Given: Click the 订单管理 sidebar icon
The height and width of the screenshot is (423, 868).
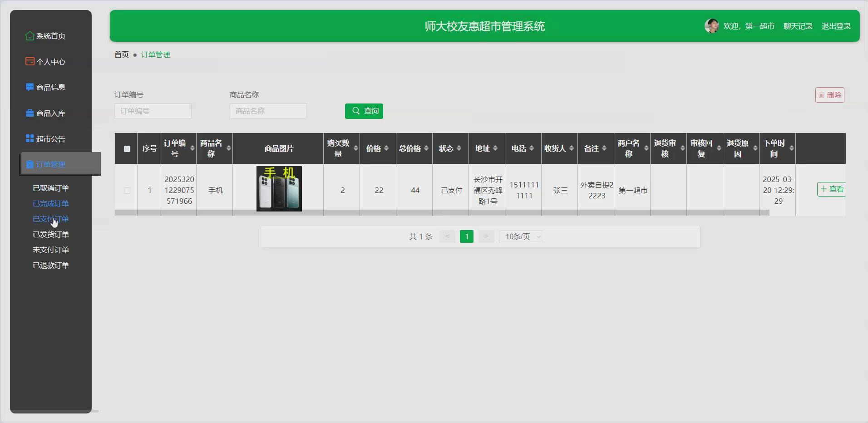Looking at the screenshot, I should [31, 164].
